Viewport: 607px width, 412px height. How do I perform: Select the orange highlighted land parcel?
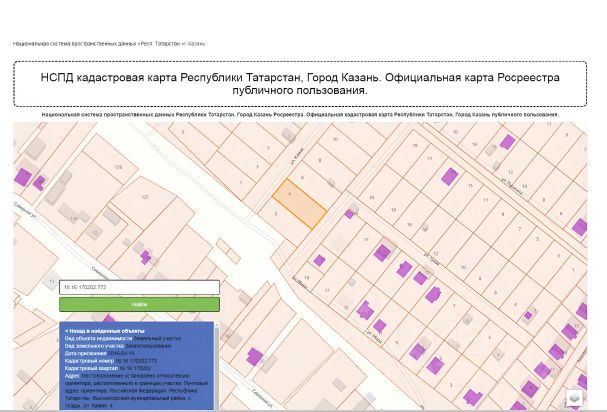pos(300,204)
